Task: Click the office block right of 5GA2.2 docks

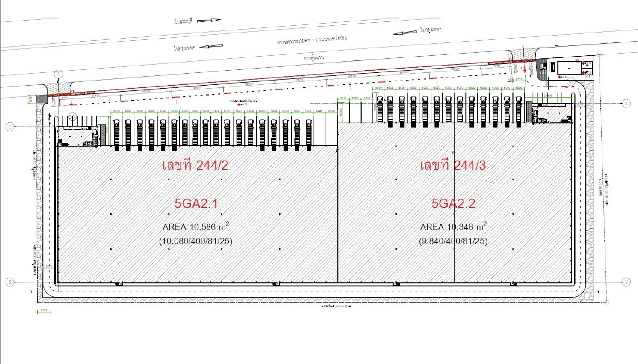Action: pyautogui.click(x=552, y=113)
